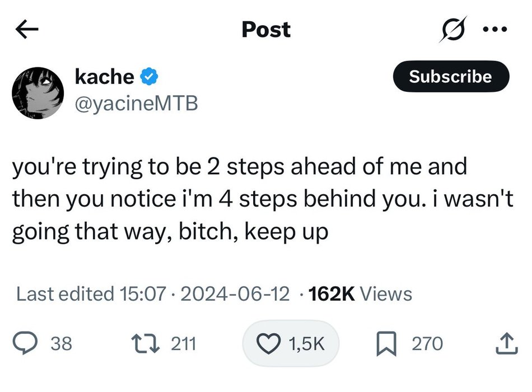This screenshot has width=532, height=392.
Task: Open kache's profile avatar
Action: pos(38,93)
